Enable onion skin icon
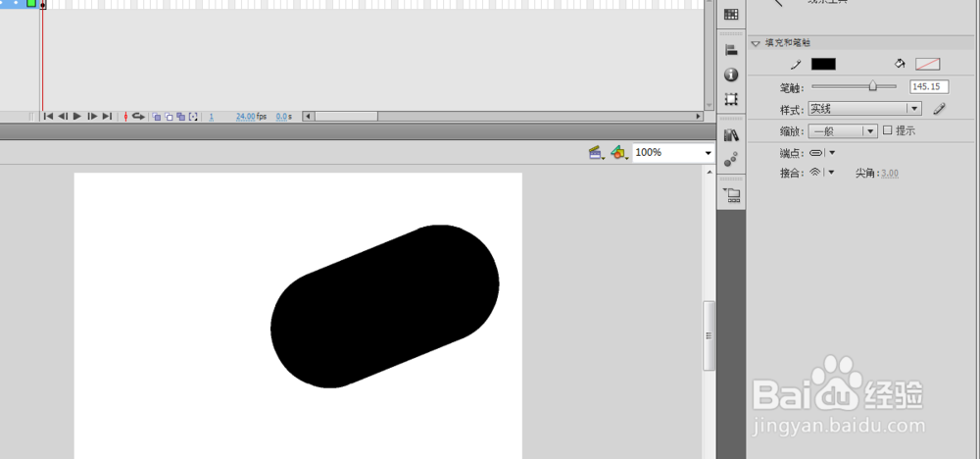Image resolution: width=980 pixels, height=459 pixels. (x=157, y=117)
